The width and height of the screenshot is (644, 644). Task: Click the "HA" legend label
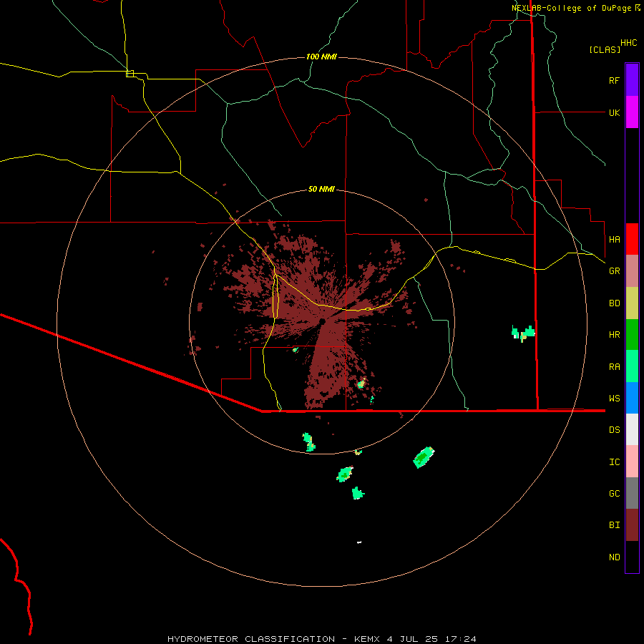point(615,240)
